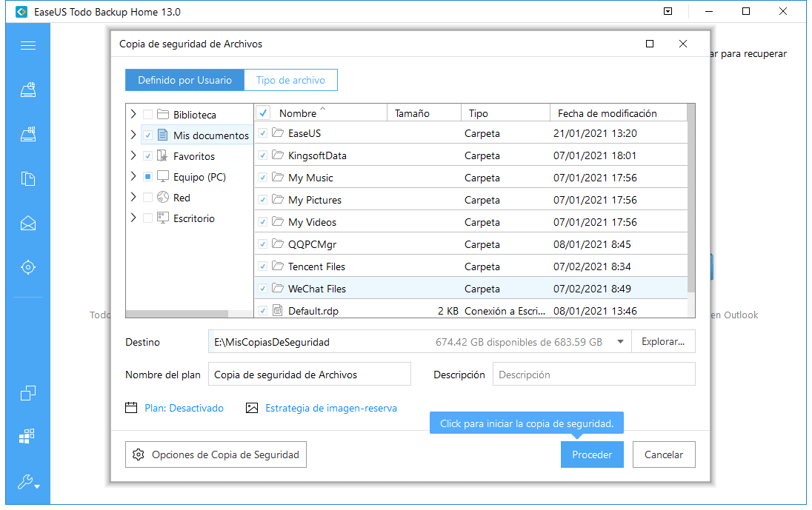Click the Proceder button

coord(592,454)
